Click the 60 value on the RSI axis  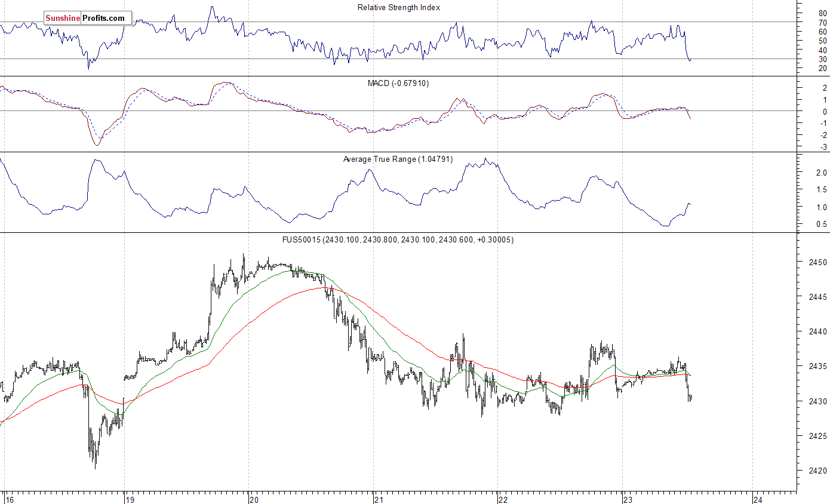point(823,32)
